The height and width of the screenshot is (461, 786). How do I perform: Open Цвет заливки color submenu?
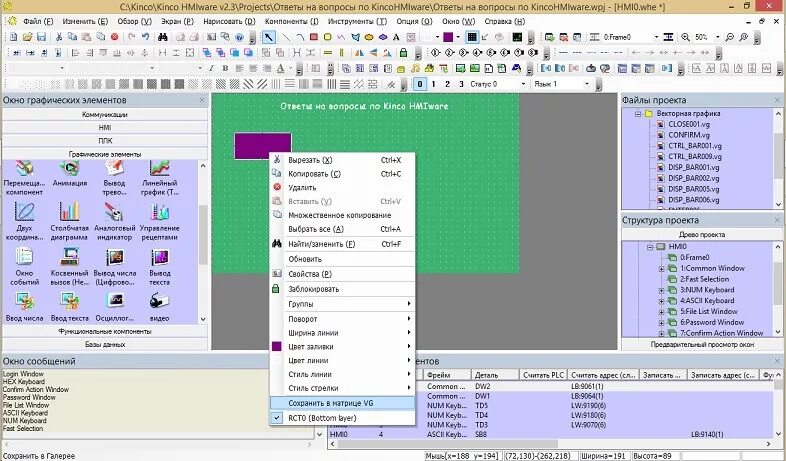coord(342,346)
